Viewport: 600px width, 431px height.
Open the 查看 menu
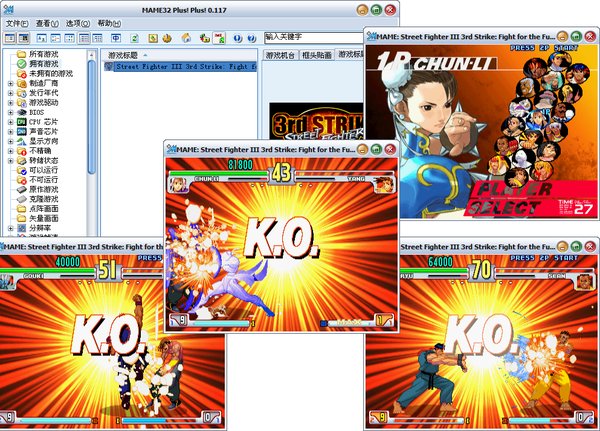(x=47, y=23)
